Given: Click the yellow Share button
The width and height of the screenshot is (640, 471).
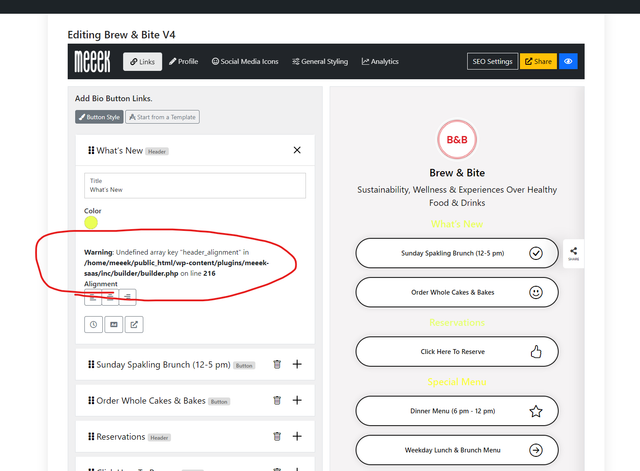Looking at the screenshot, I should pyautogui.click(x=538, y=62).
